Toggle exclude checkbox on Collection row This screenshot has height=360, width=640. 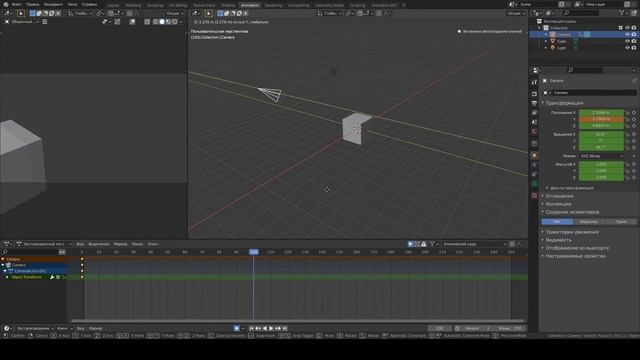(x=620, y=28)
